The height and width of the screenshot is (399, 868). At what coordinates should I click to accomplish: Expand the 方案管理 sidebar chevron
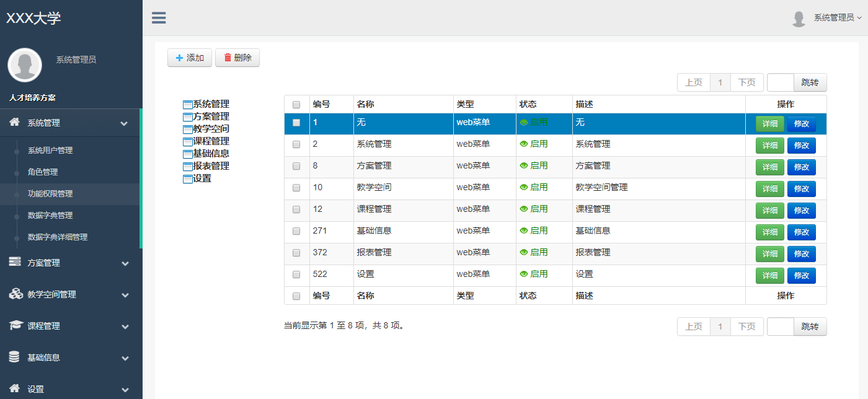pos(125,263)
